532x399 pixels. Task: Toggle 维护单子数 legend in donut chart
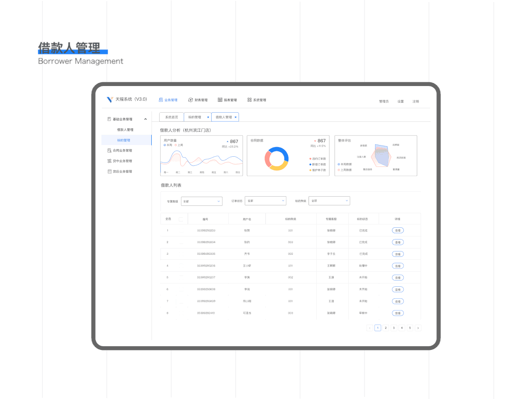pos(318,170)
